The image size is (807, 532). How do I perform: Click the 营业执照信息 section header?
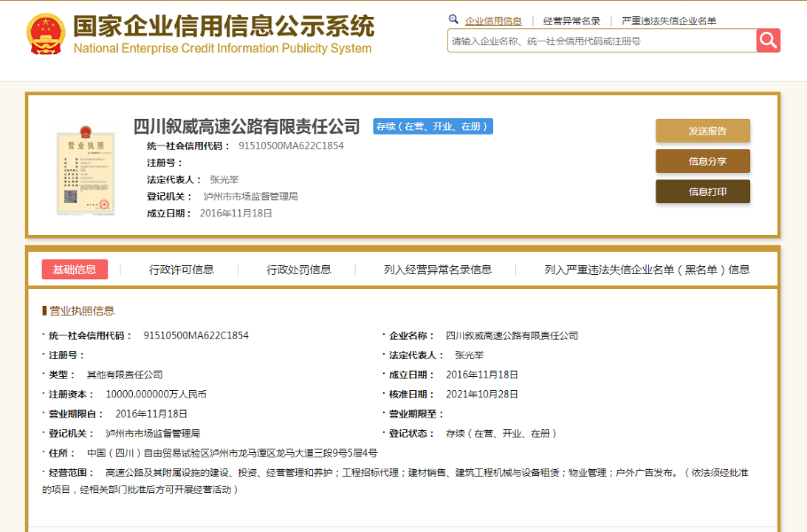(x=81, y=310)
